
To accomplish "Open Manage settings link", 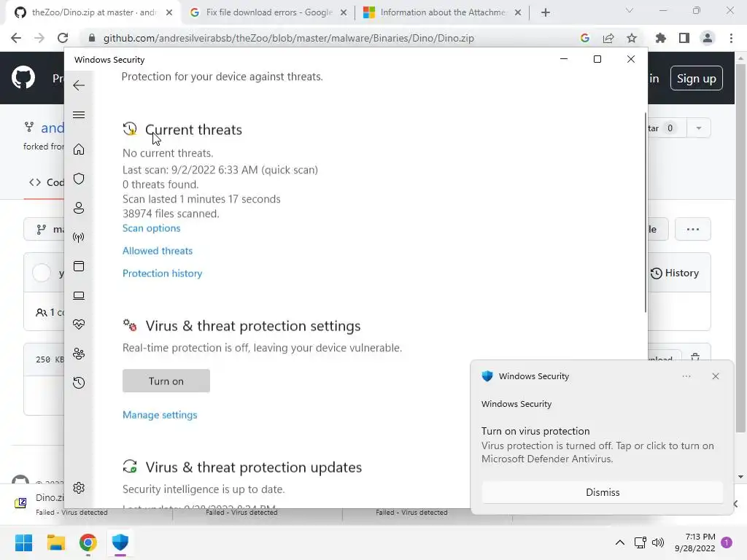I will 160,415.
